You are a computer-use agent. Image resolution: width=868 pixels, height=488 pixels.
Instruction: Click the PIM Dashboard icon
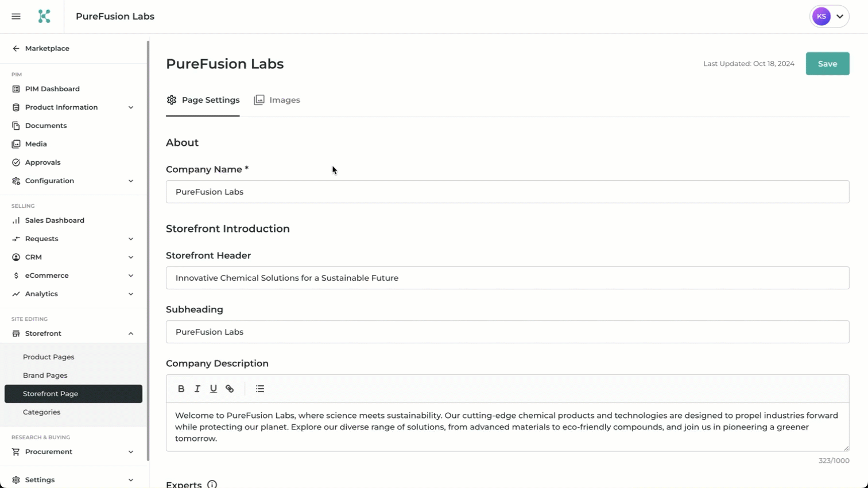(16, 89)
